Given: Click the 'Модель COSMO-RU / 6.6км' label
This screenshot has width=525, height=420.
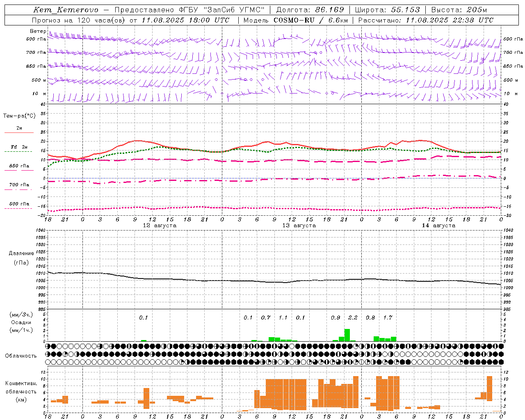Looking at the screenshot, I should tap(295, 20).
